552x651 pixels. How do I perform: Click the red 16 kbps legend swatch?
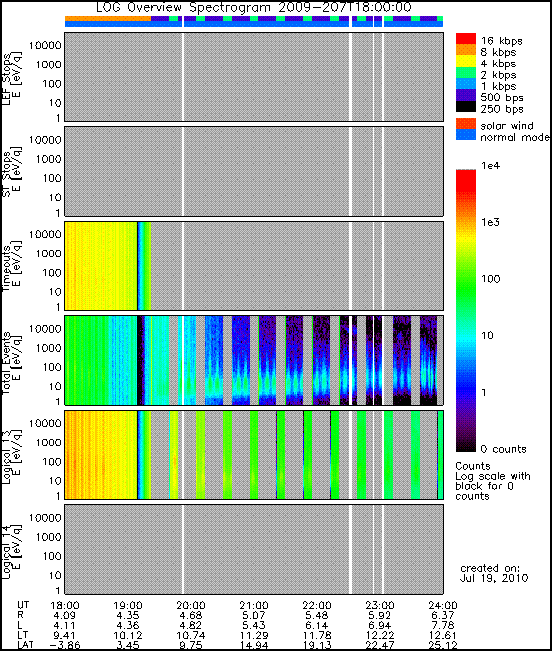pyautogui.click(x=466, y=39)
